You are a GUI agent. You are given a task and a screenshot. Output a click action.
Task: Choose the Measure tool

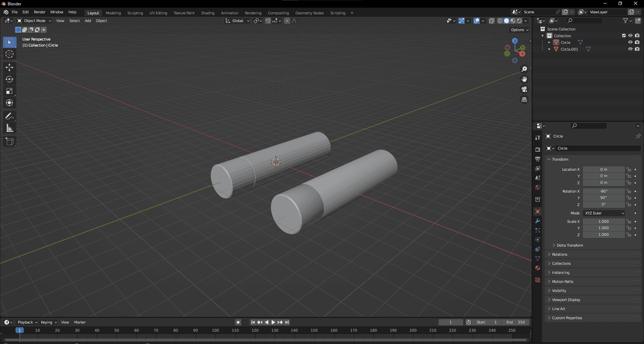[10, 128]
